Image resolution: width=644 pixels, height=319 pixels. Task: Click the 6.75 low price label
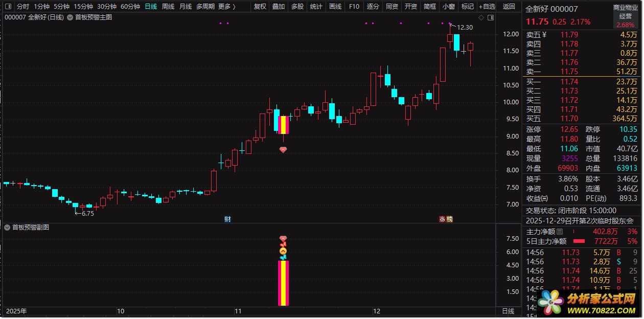(87, 214)
